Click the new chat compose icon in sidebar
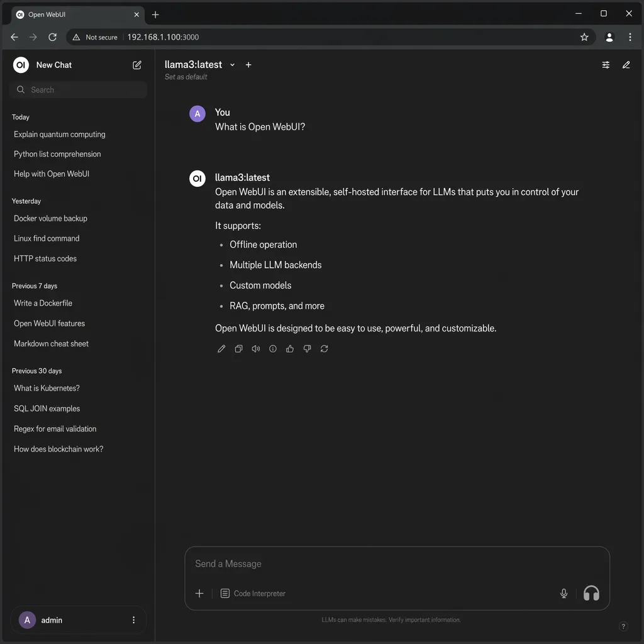Screen dimensions: 644x644 click(136, 65)
